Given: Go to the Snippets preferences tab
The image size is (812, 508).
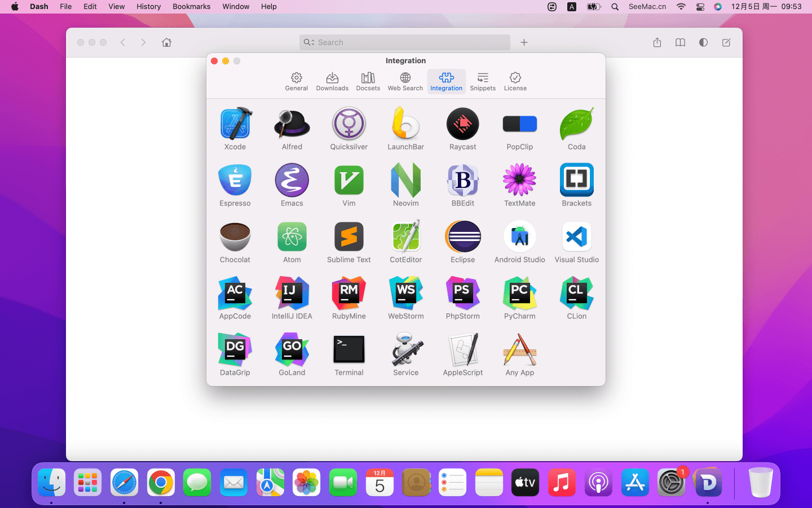Looking at the screenshot, I should coord(483,81).
